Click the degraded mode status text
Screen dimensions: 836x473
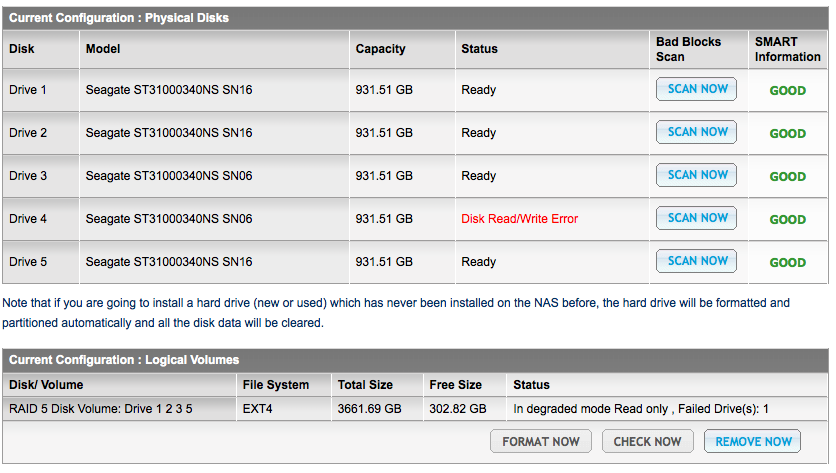[x=640, y=408]
